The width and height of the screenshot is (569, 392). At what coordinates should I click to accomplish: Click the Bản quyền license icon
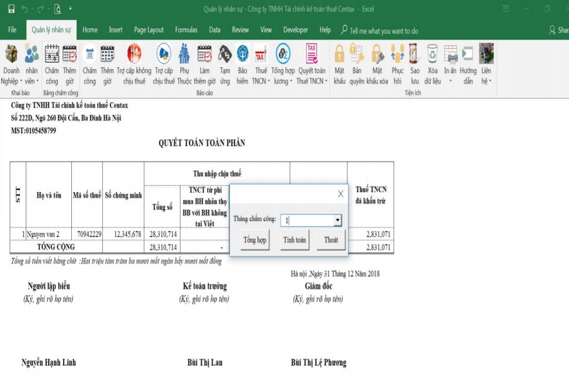357,55
